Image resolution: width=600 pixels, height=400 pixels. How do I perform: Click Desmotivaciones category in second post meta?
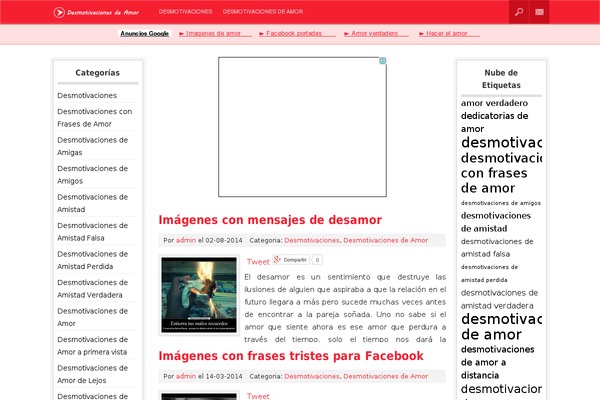(312, 376)
